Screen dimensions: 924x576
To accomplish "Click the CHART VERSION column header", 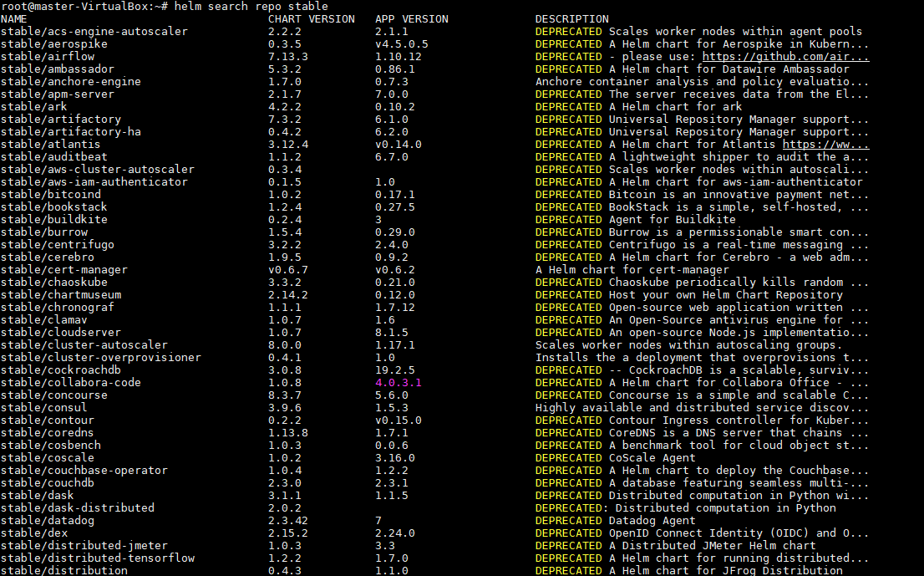I will 312,19.
